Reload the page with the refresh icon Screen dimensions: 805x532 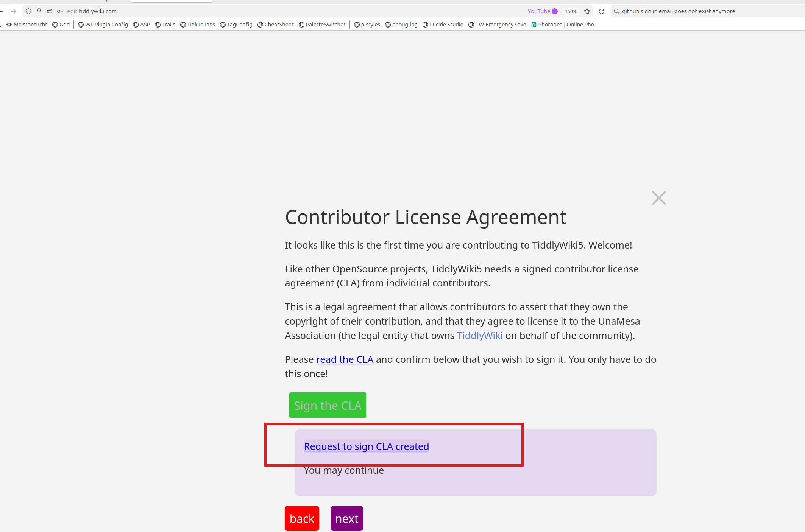602,11
